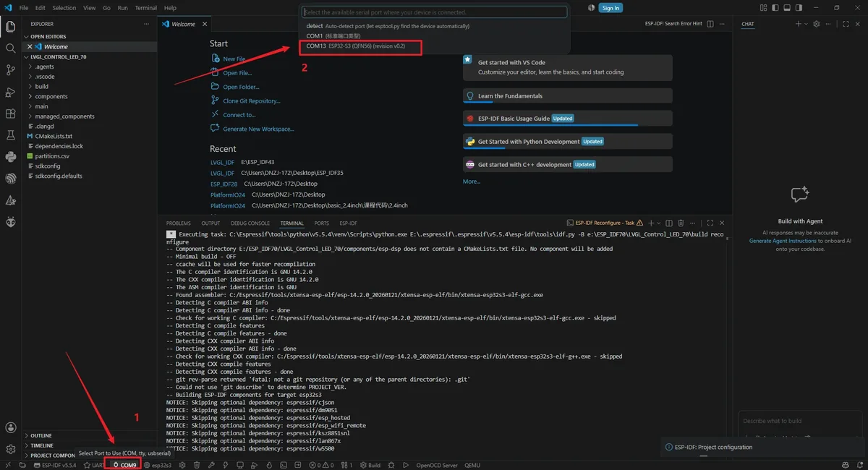This screenshot has height=470, width=868.
Task: Open the File menu
Action: (24, 8)
